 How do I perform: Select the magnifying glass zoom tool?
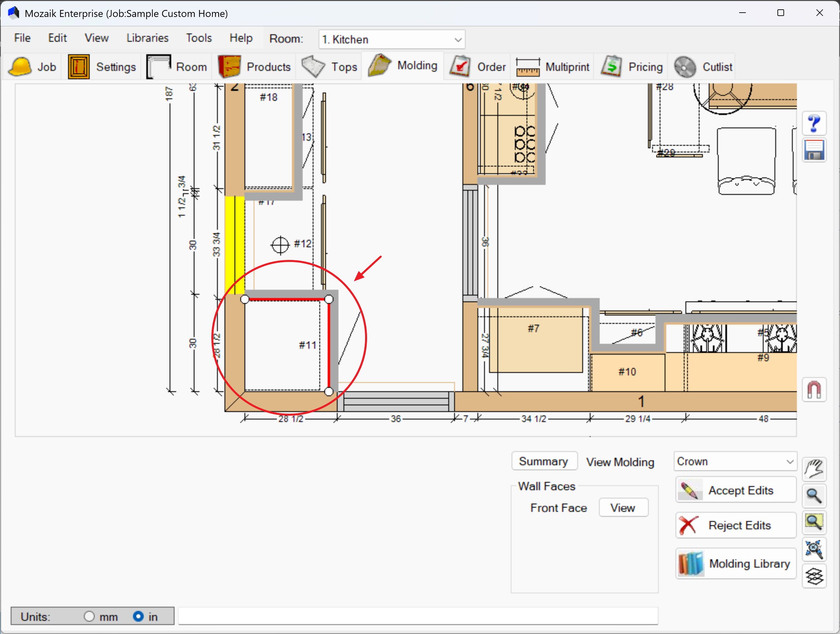pos(814,496)
